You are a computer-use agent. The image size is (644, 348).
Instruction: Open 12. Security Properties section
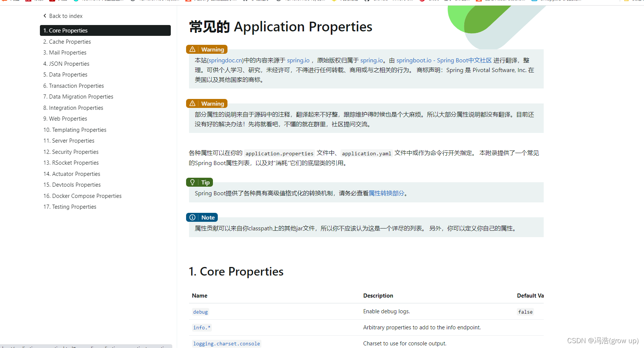click(71, 152)
